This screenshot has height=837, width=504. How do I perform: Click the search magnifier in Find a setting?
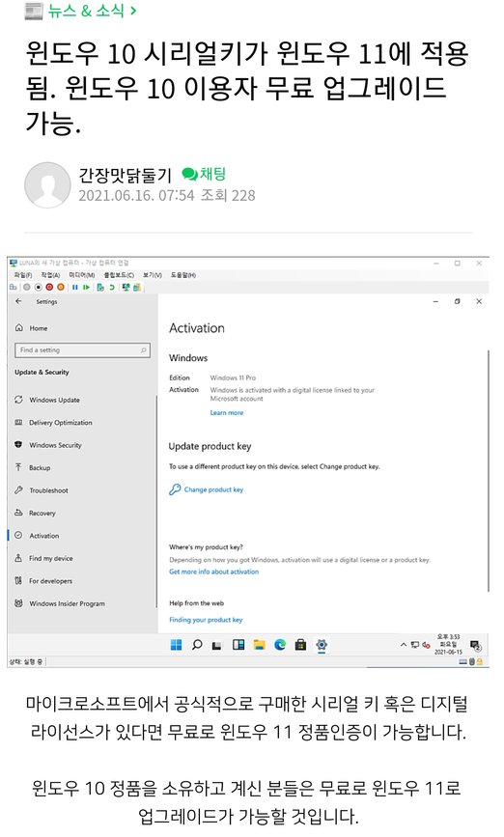coord(144,350)
